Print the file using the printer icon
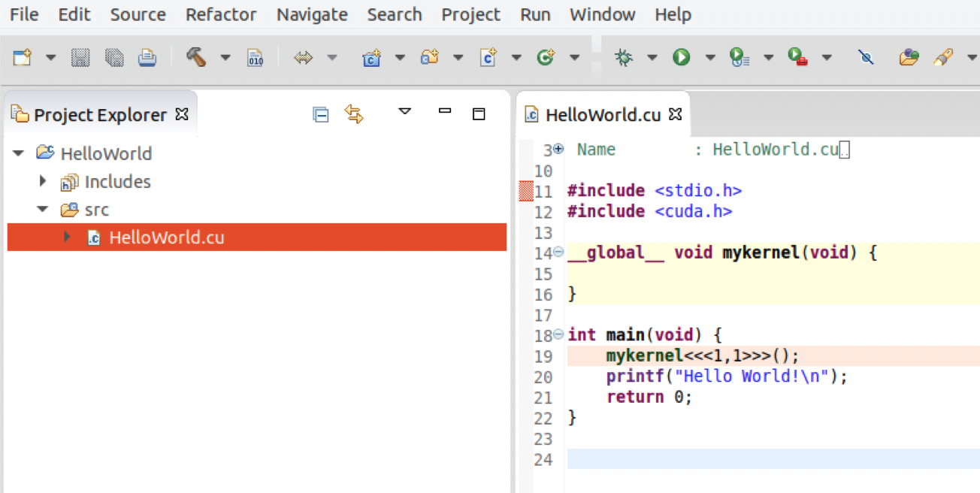 [x=147, y=58]
